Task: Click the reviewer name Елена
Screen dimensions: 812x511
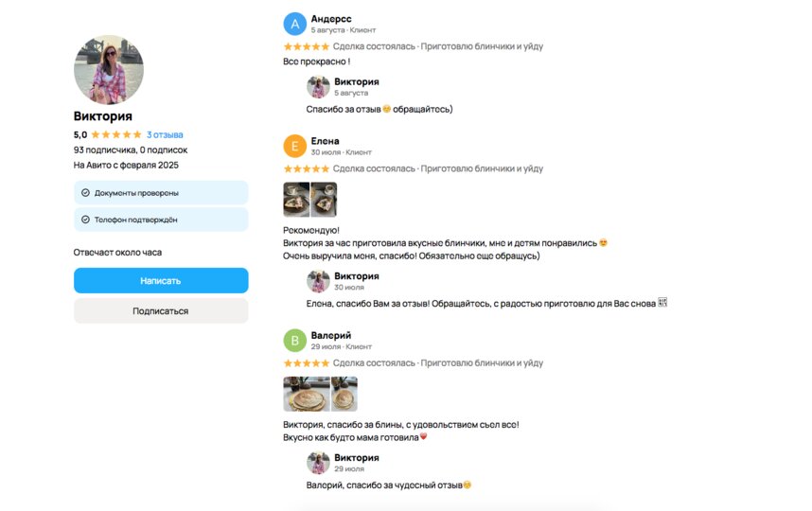Action: pos(325,141)
